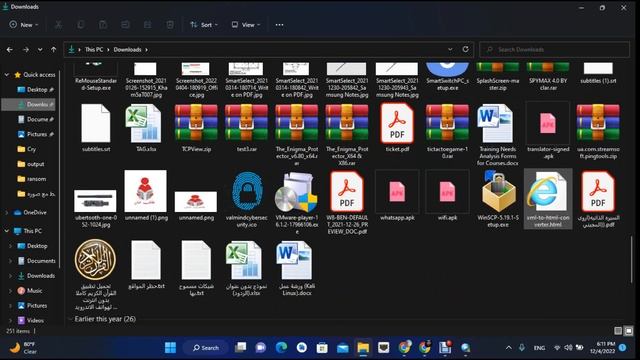This screenshot has width=640, height=360.
Task: Open the New item dropdown
Action: point(24,25)
